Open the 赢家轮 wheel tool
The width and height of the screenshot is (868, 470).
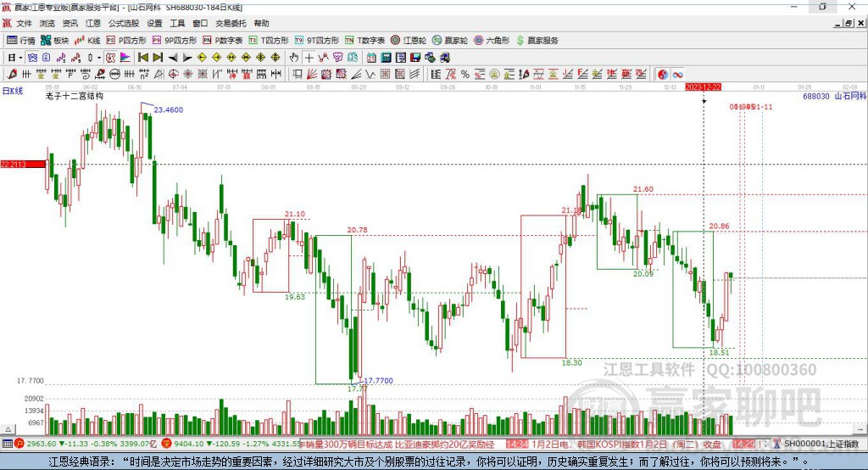pos(450,41)
